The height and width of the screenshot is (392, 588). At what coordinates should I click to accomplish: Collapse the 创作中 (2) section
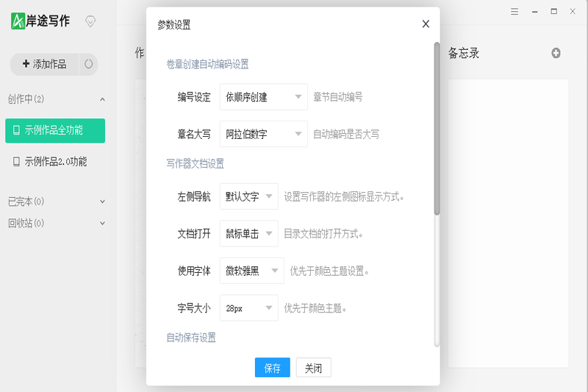[102, 99]
